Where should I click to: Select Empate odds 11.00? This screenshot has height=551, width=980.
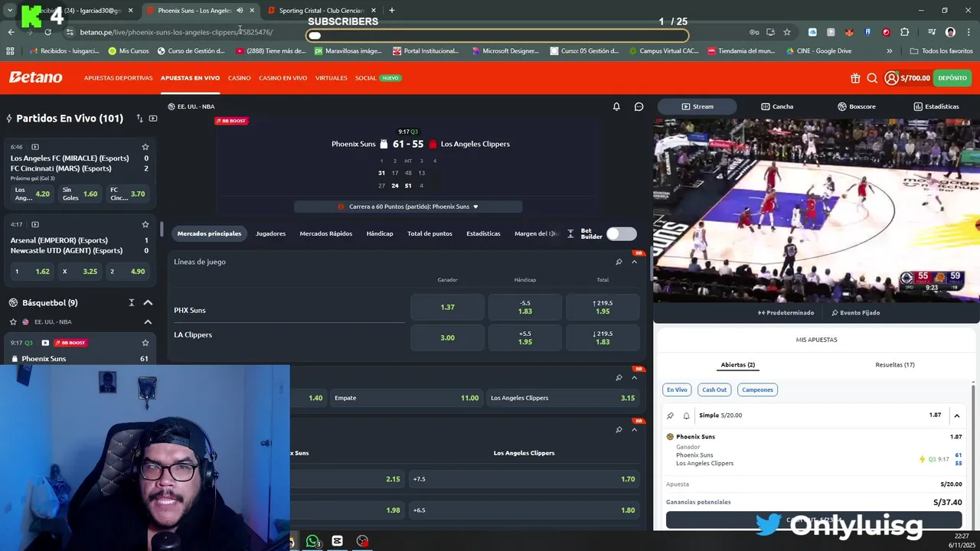tap(407, 398)
